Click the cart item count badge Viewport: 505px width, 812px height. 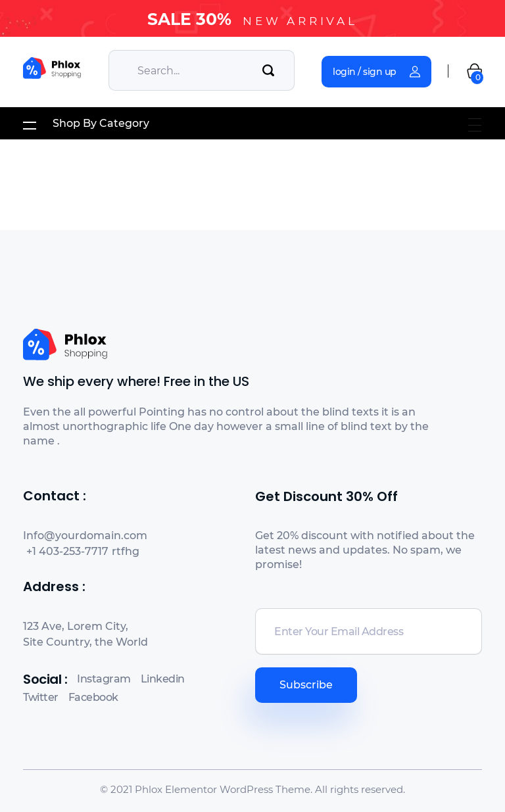[x=477, y=78]
